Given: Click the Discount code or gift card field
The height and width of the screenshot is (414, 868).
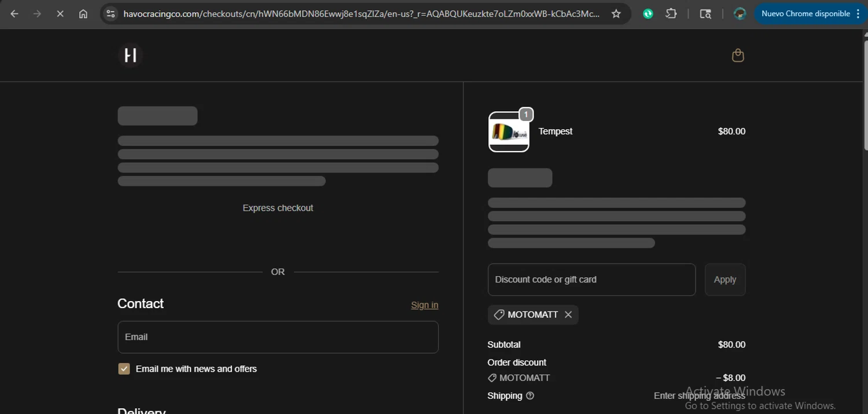Looking at the screenshot, I should (x=591, y=280).
